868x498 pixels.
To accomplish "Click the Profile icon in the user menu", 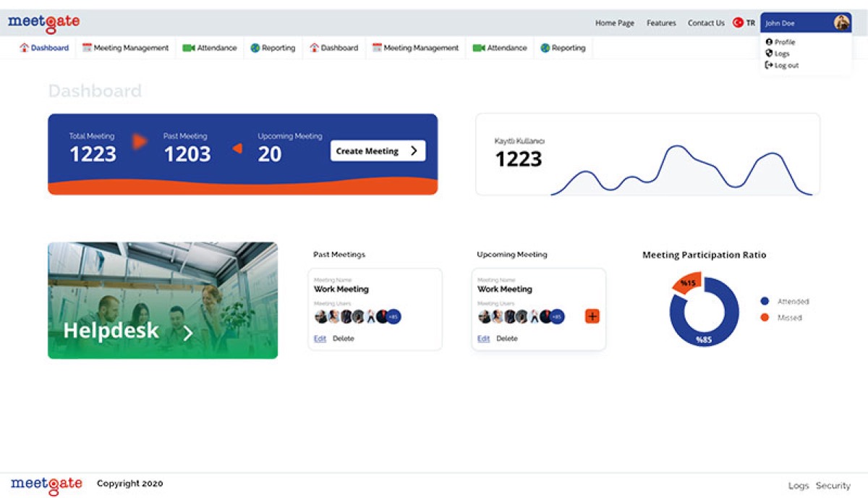I will tap(769, 42).
